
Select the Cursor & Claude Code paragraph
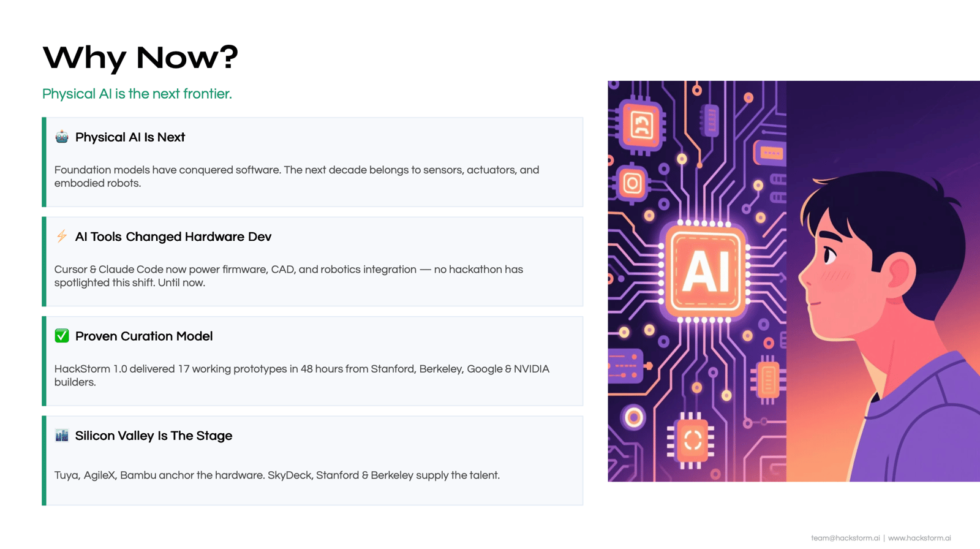click(288, 276)
